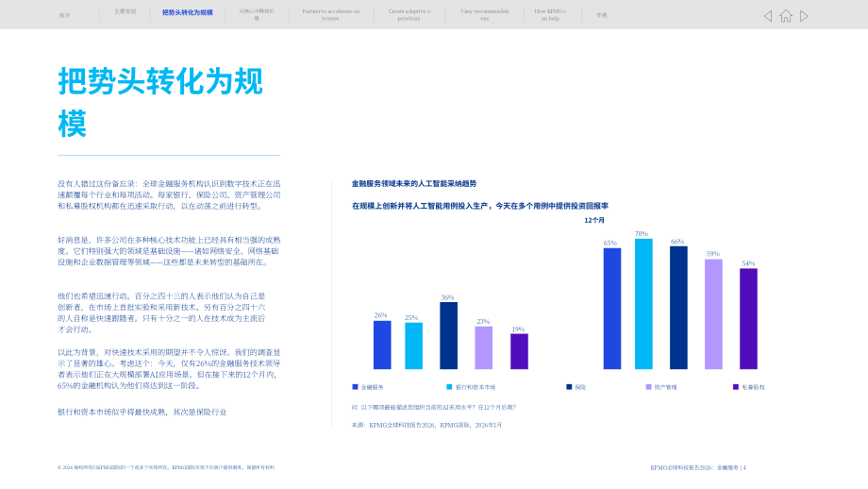Select the 银行和资本市场 legend label
Image resolution: width=868 pixels, height=489 pixels.
(x=476, y=387)
